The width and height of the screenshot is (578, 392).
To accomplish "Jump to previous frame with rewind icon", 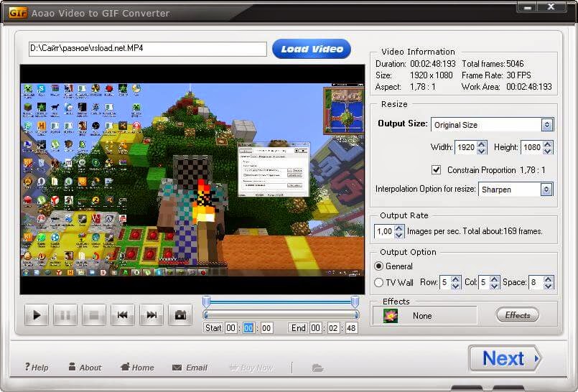I will coord(123,315).
